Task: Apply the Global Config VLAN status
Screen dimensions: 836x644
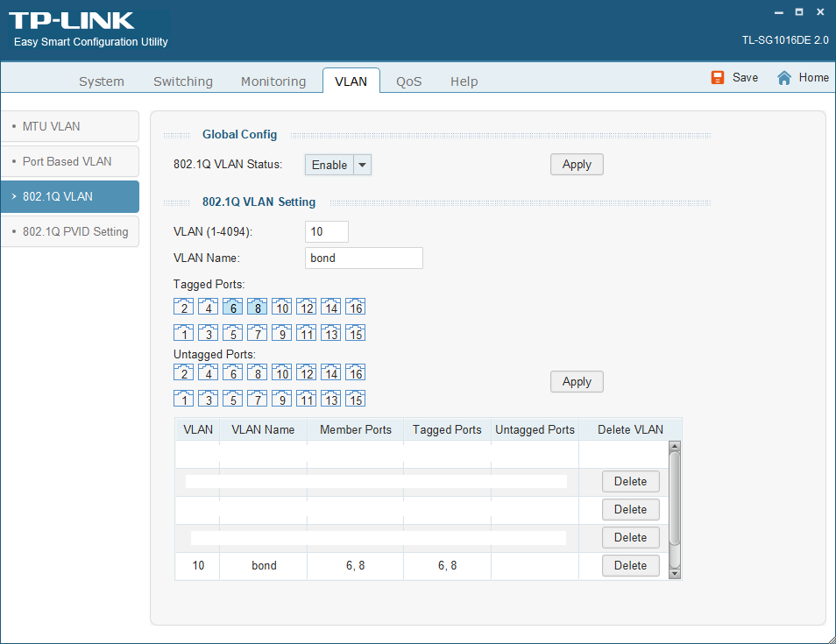Action: click(x=577, y=164)
